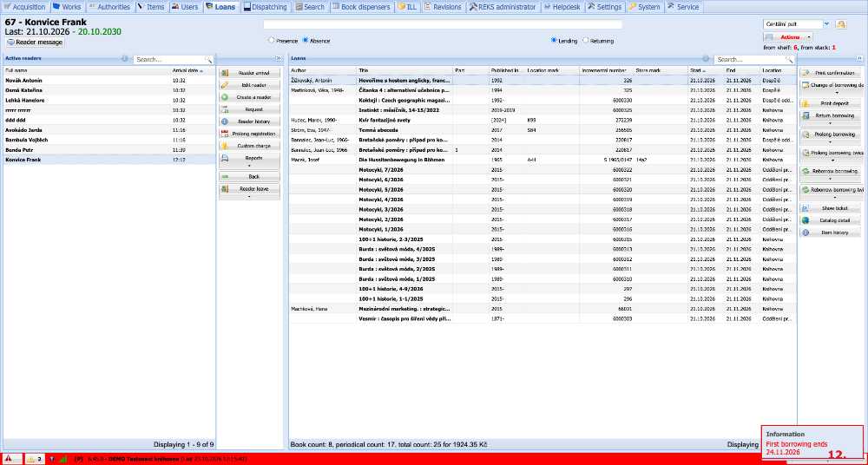The image size is (868, 465).
Task: Click the Reader history clock icon
Action: pos(225,121)
